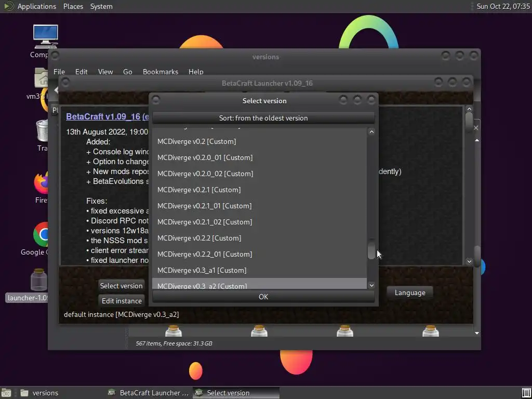
Task: Open Help menu in versions window
Action: pos(196,72)
